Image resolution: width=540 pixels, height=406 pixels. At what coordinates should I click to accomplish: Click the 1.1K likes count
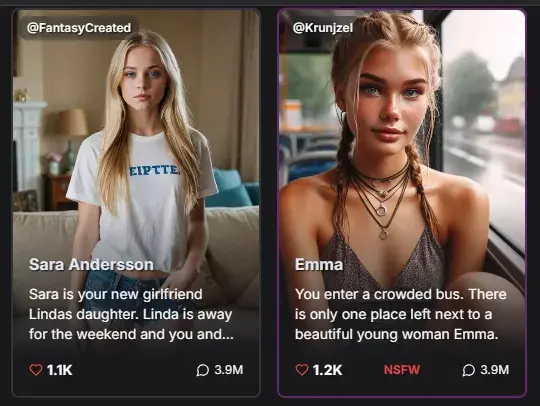[60, 370]
